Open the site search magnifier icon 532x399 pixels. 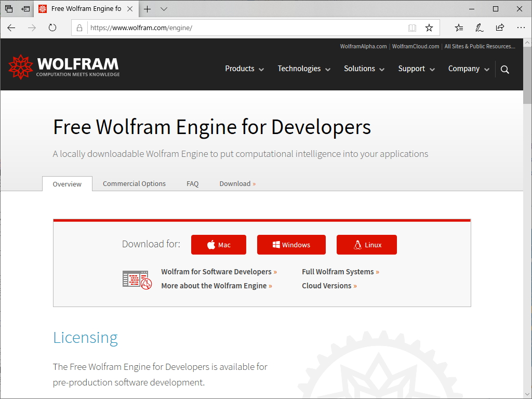coord(504,69)
